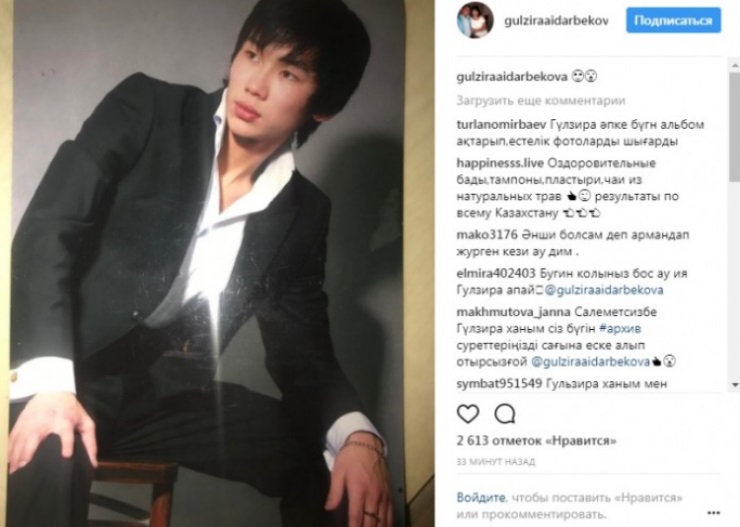This screenshot has width=740, height=527.
Task: Load more comments via Загрузить еще комментарии
Action: pos(540,100)
